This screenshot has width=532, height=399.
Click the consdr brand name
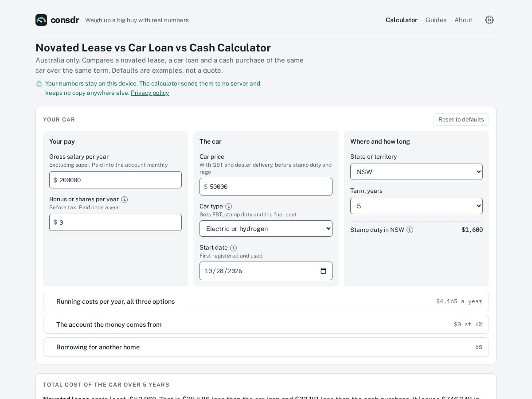[65, 20]
